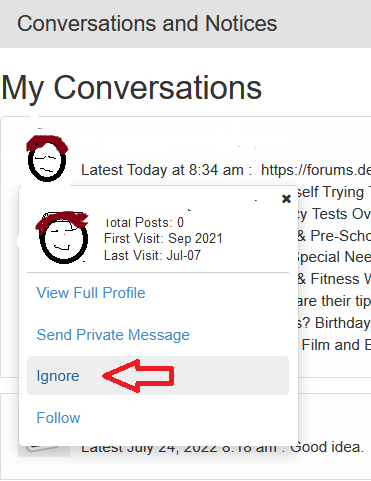Image resolution: width=371 pixels, height=481 pixels.
Task: Open the conversation ending with Good idea.
Action: 222,447
